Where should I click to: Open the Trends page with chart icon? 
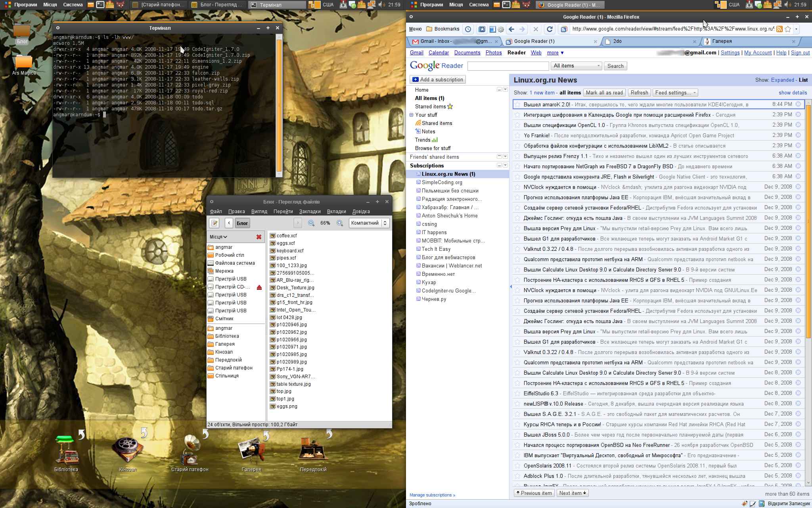coord(426,140)
